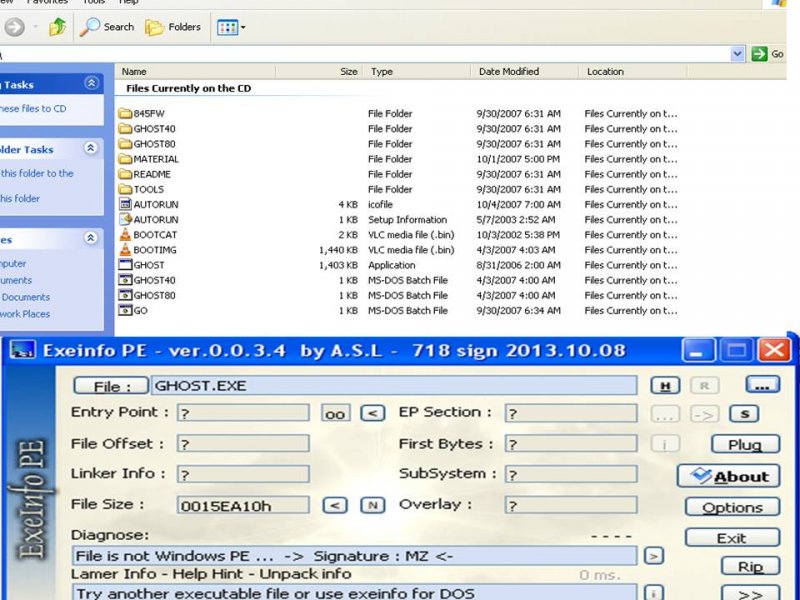Screen dimensions: 800x600
Task: Click the Entry Point value field
Action: tap(243, 413)
